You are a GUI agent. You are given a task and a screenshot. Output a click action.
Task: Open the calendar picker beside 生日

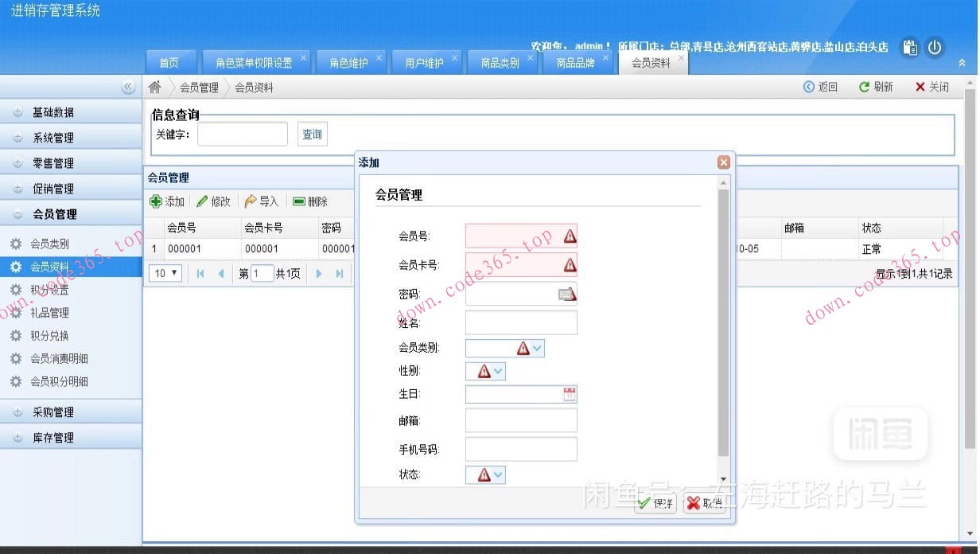(571, 392)
